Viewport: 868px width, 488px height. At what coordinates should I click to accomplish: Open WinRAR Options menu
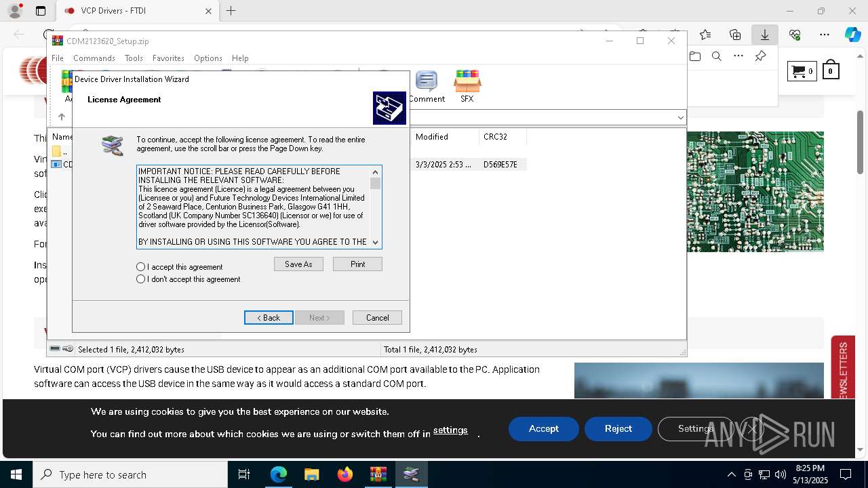click(x=208, y=58)
